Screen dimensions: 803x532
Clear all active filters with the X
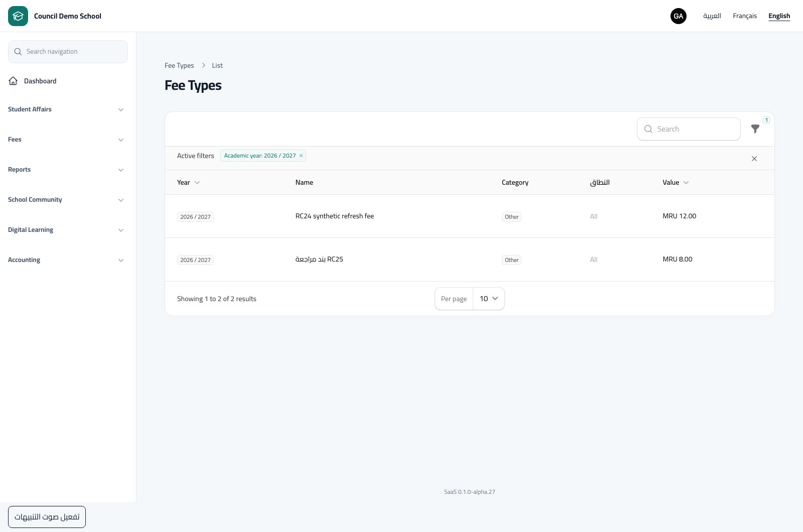754,159
